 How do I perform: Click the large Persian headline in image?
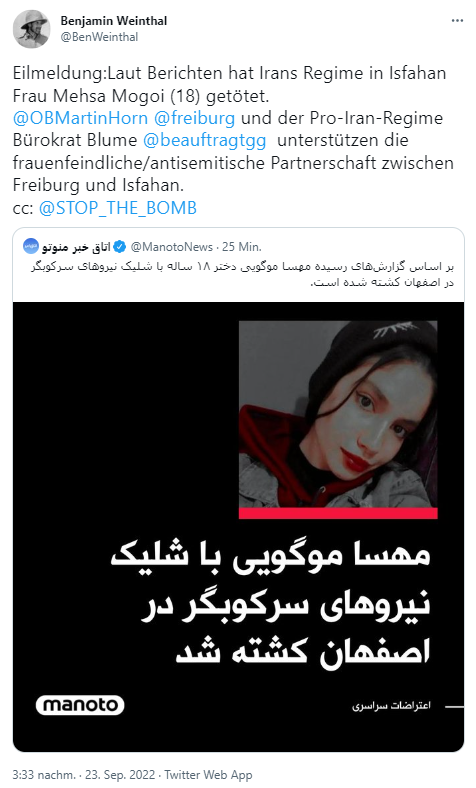(270, 604)
